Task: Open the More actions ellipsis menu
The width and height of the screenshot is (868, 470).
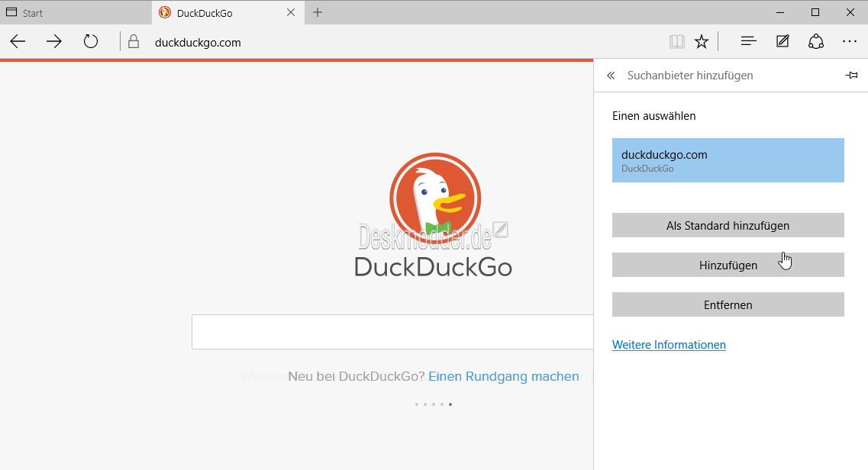Action: tap(849, 41)
